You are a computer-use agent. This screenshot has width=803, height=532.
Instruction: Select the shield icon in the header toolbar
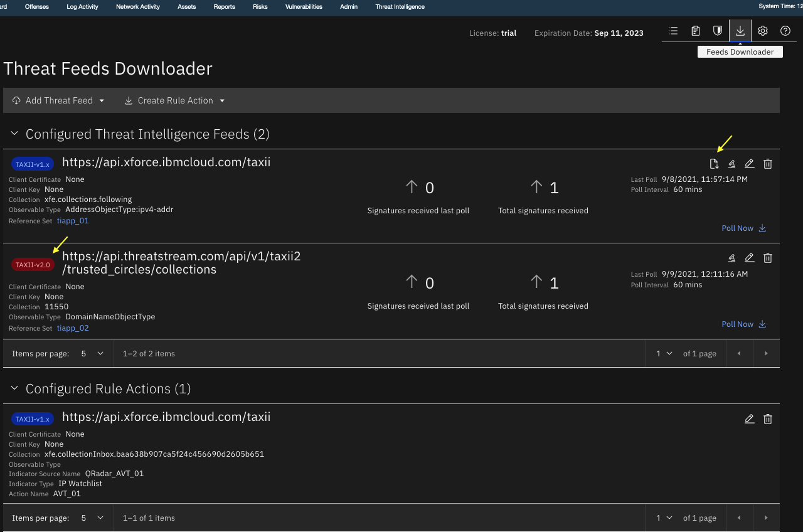coord(717,30)
